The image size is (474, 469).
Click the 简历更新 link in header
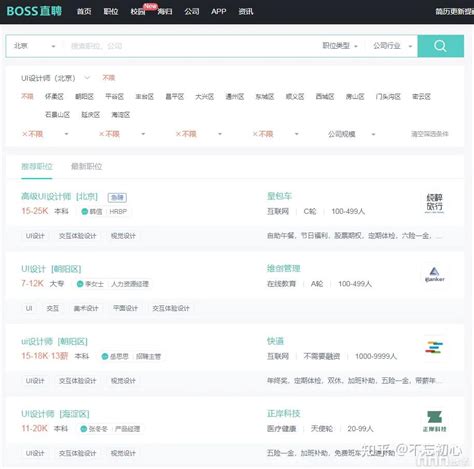pos(454,11)
